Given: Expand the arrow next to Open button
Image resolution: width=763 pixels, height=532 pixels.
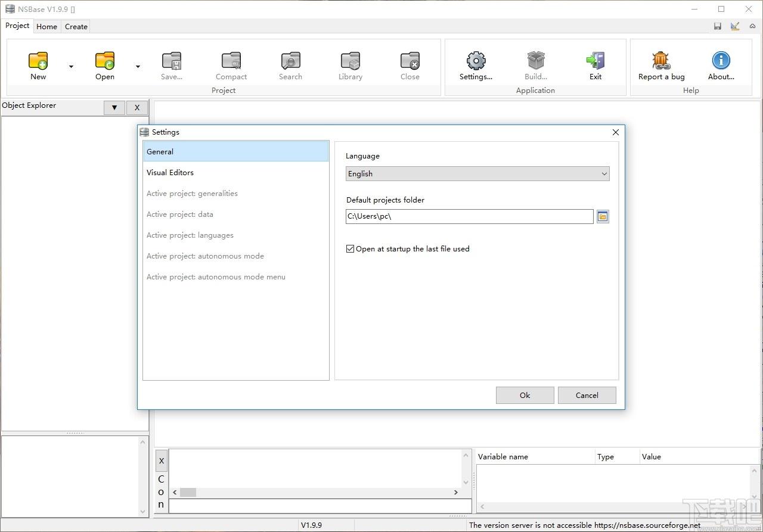Looking at the screenshot, I should pos(138,67).
